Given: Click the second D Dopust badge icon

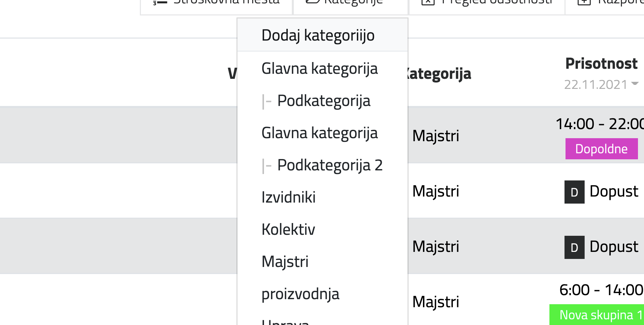Looking at the screenshot, I should click(574, 247).
